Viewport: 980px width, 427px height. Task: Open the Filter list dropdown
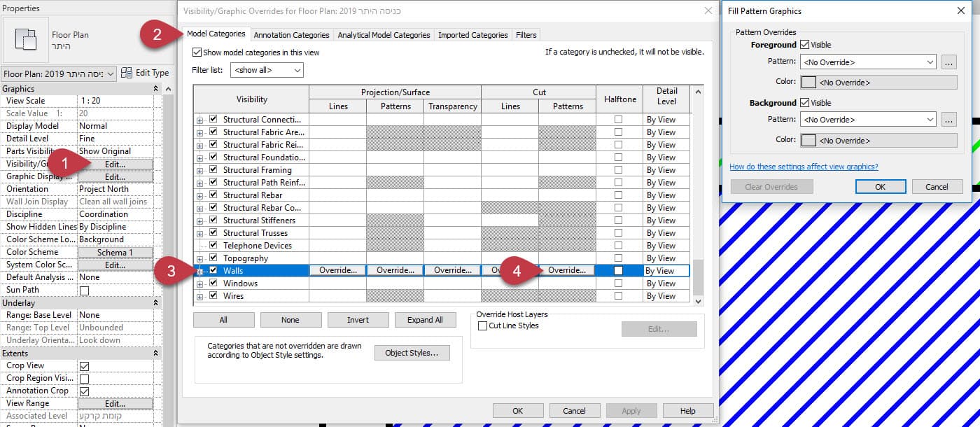tap(267, 70)
